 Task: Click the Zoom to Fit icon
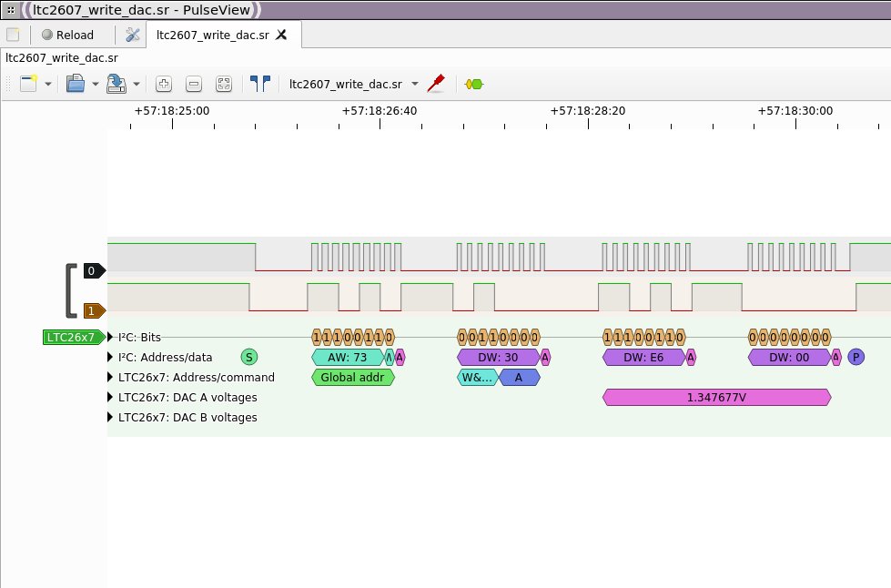[222, 83]
